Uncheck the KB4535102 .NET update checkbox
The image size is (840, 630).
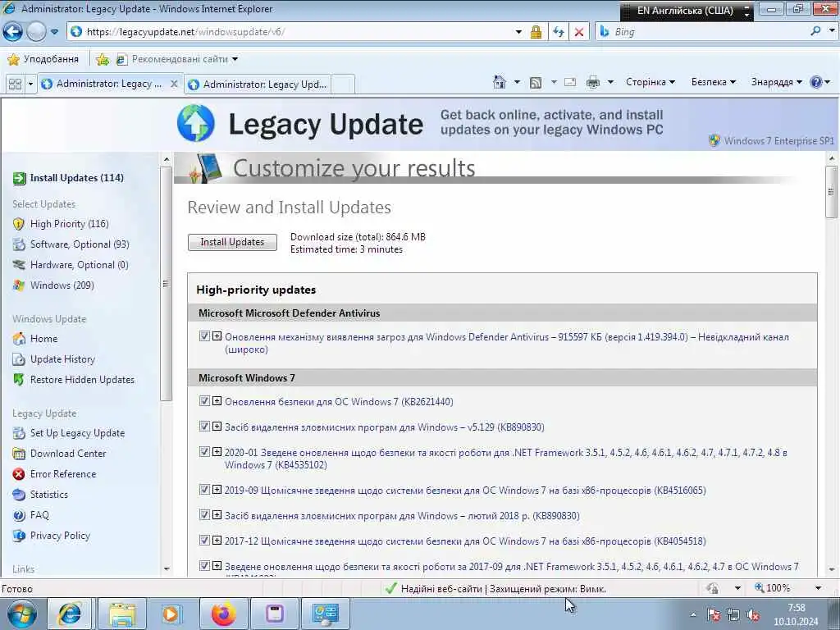204,452
